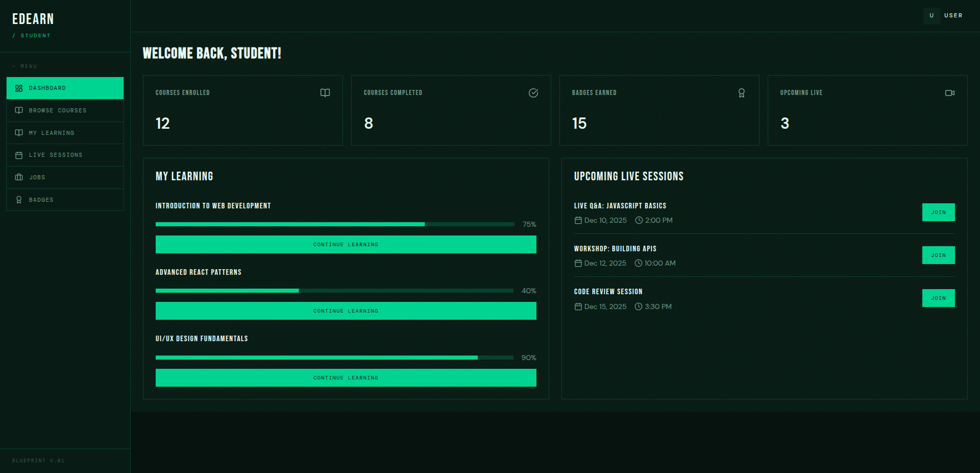Click the 10:00 AM time text
980x473 pixels.
(660, 263)
